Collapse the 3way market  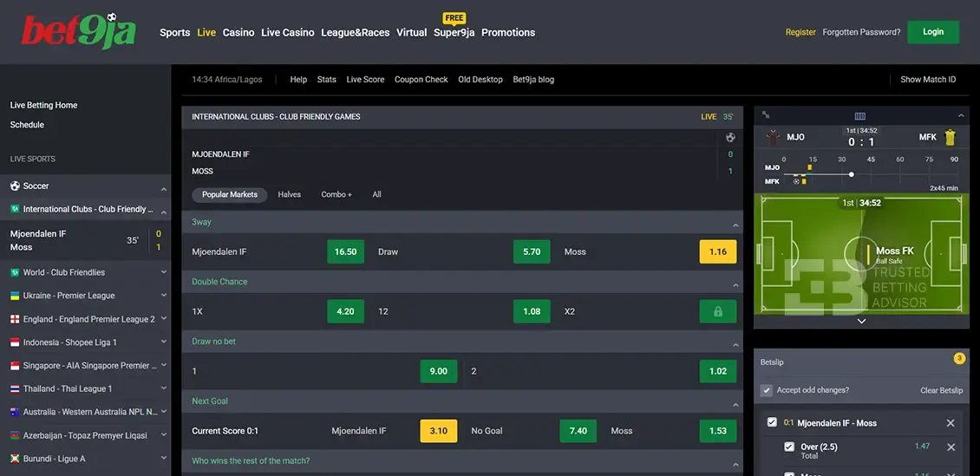point(735,225)
